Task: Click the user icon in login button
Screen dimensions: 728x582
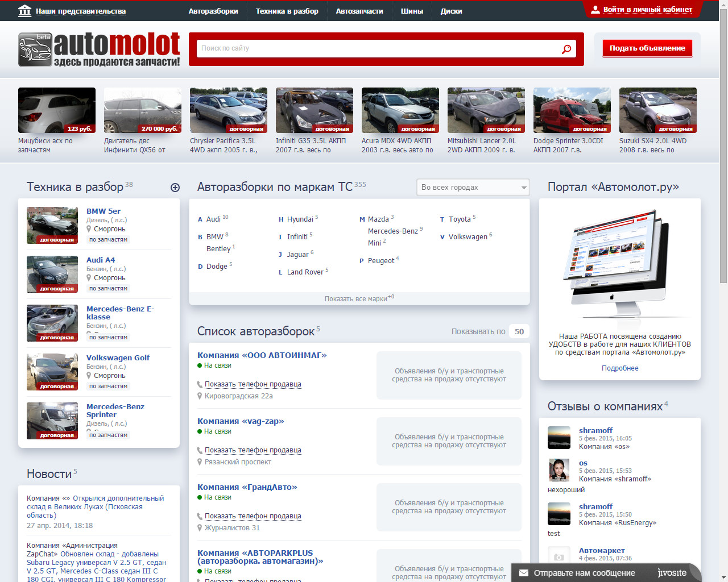Action: [595, 10]
